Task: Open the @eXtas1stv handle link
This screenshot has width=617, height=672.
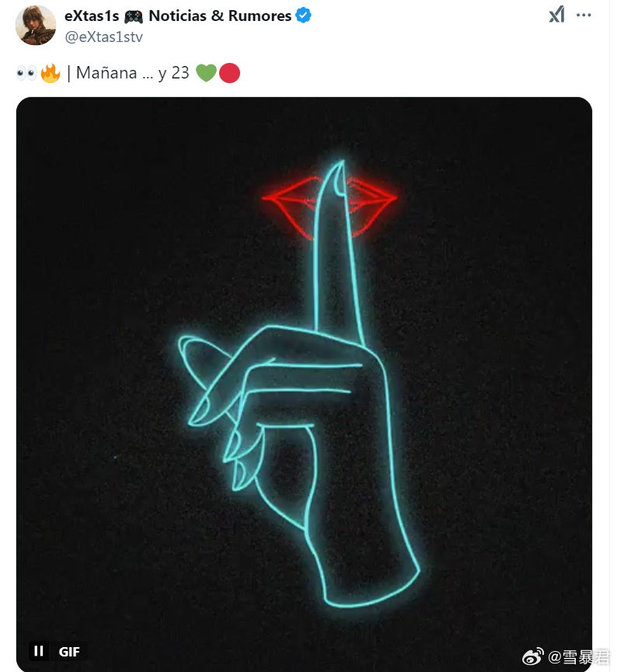Action: [104, 37]
